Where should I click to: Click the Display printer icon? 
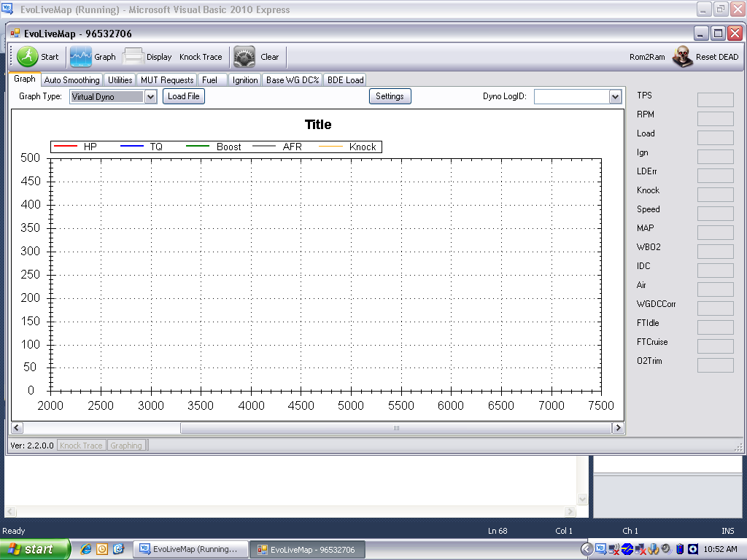tap(133, 57)
